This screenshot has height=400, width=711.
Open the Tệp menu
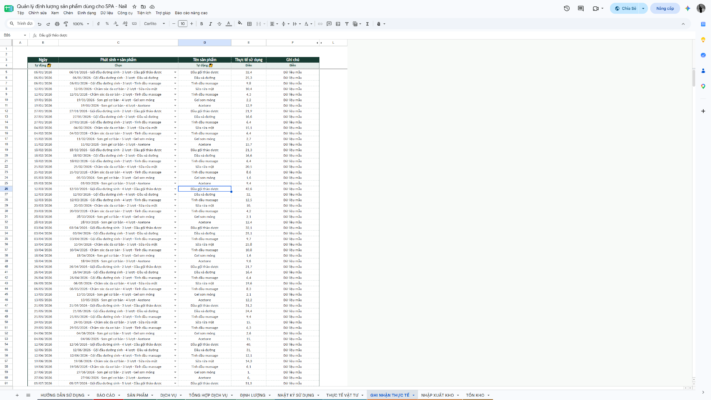point(20,13)
